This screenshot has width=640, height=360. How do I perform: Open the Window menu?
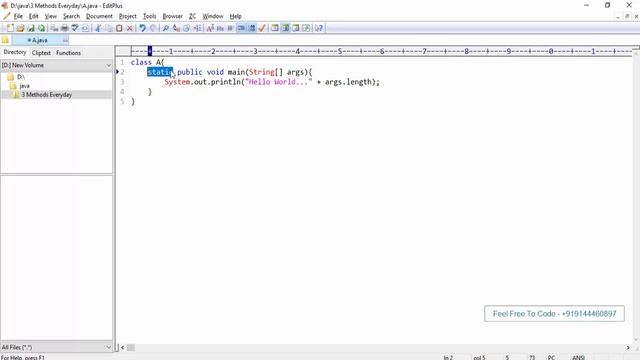(213, 16)
